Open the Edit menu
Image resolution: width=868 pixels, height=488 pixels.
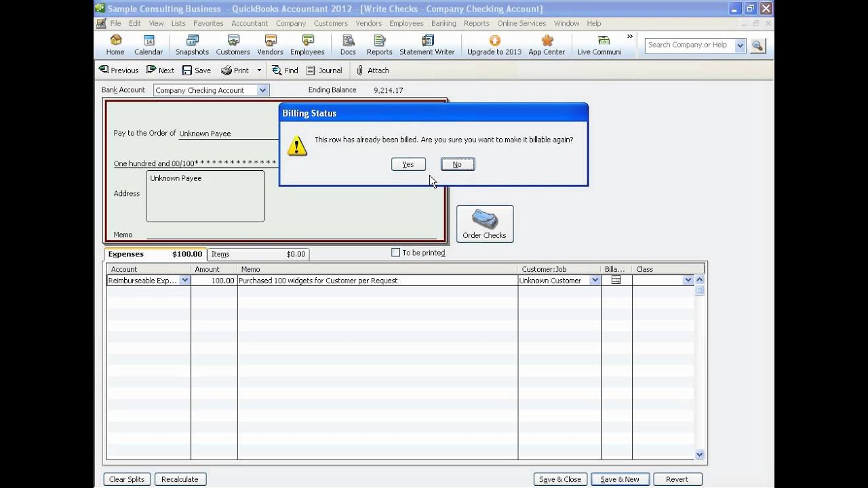pyautogui.click(x=135, y=23)
